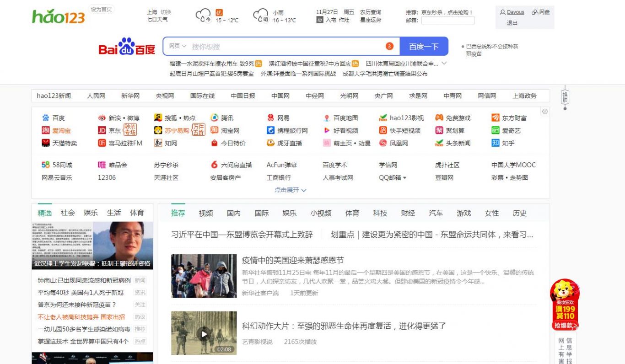Open today's weather cloud icon
The image size is (625, 364).
click(204, 16)
